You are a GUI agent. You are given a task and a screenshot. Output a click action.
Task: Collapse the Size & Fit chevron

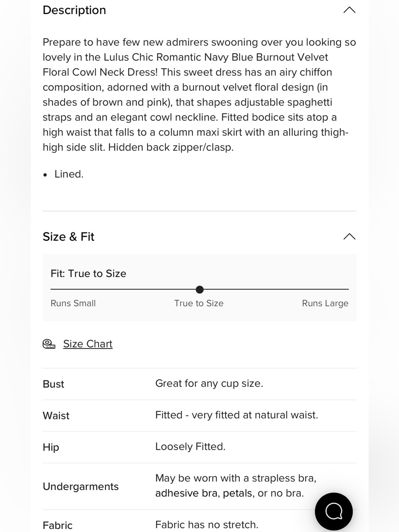pos(349,237)
